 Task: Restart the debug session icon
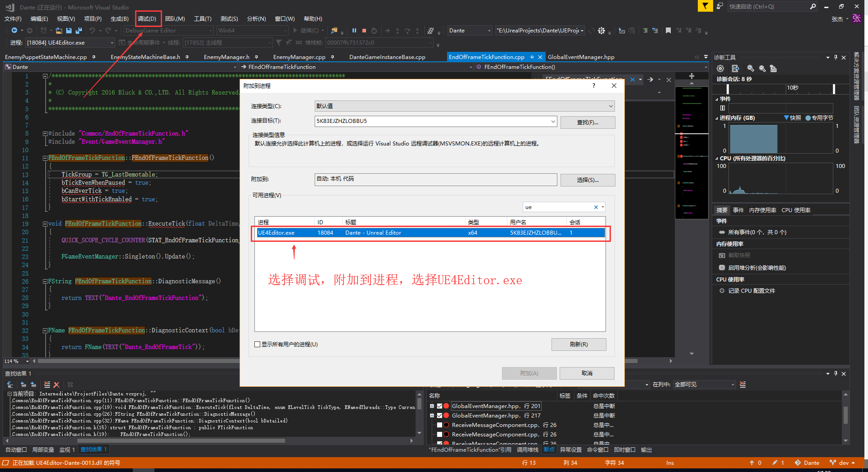(374, 30)
